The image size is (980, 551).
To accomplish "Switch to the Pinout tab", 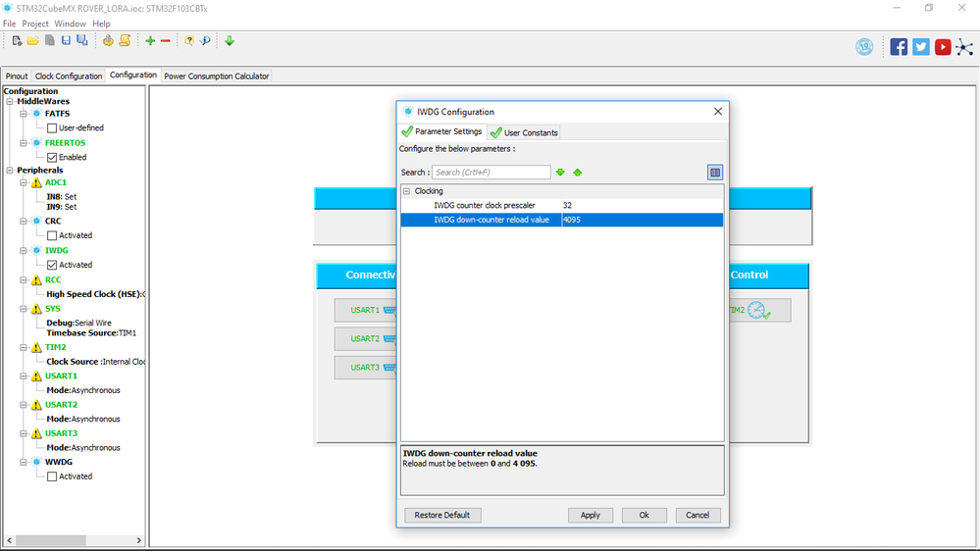I will [17, 76].
